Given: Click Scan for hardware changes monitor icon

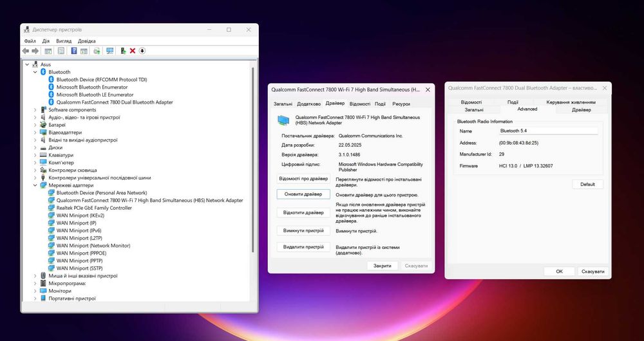Looking at the screenshot, I should point(109,51).
